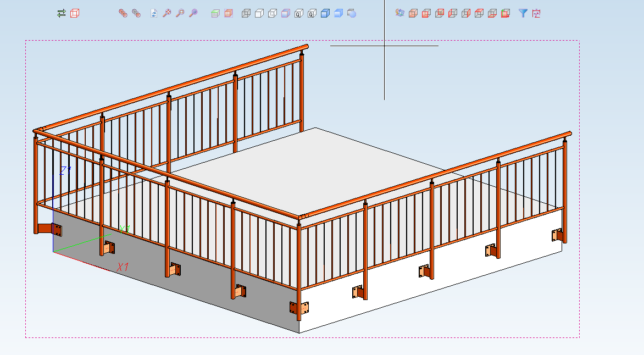
Task: Select the cube with dashed hidden lines
Action: (273, 13)
